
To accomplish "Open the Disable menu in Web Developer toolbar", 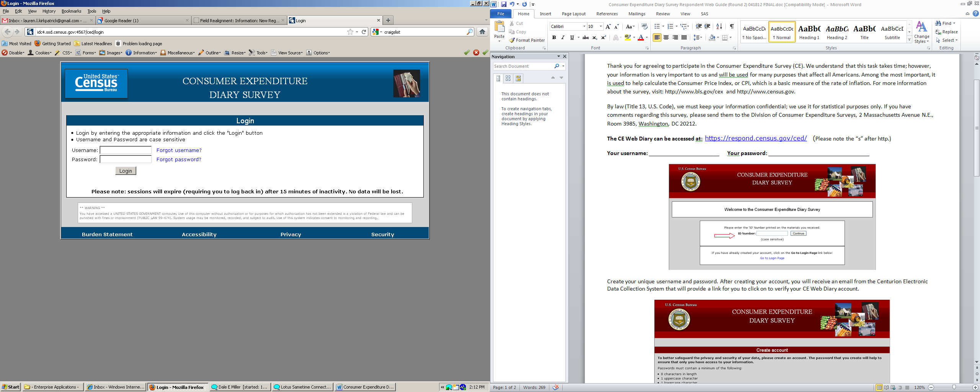I will pyautogui.click(x=13, y=53).
